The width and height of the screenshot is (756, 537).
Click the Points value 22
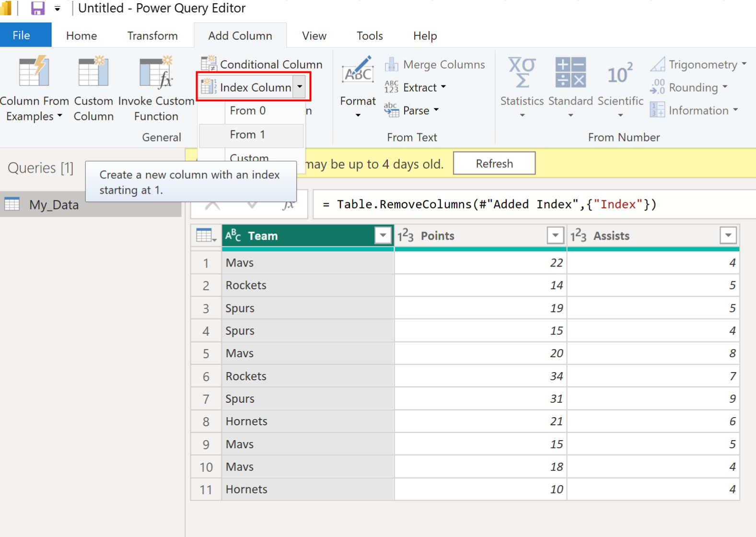480,263
